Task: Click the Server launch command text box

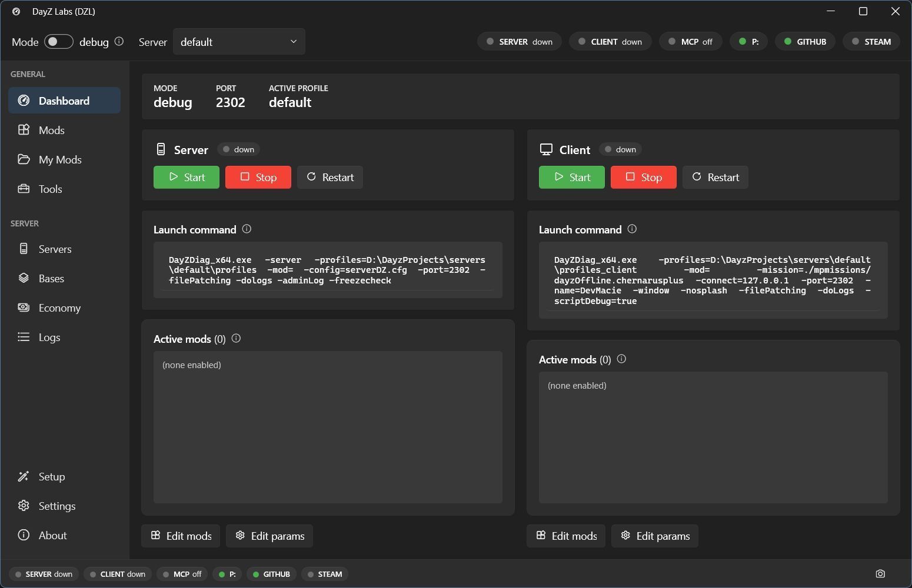Action: (328, 270)
